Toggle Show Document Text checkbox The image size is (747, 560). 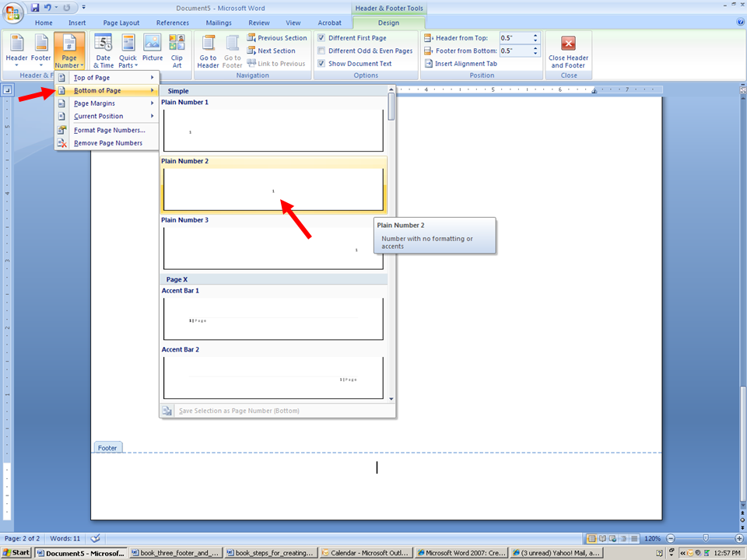pos(321,63)
